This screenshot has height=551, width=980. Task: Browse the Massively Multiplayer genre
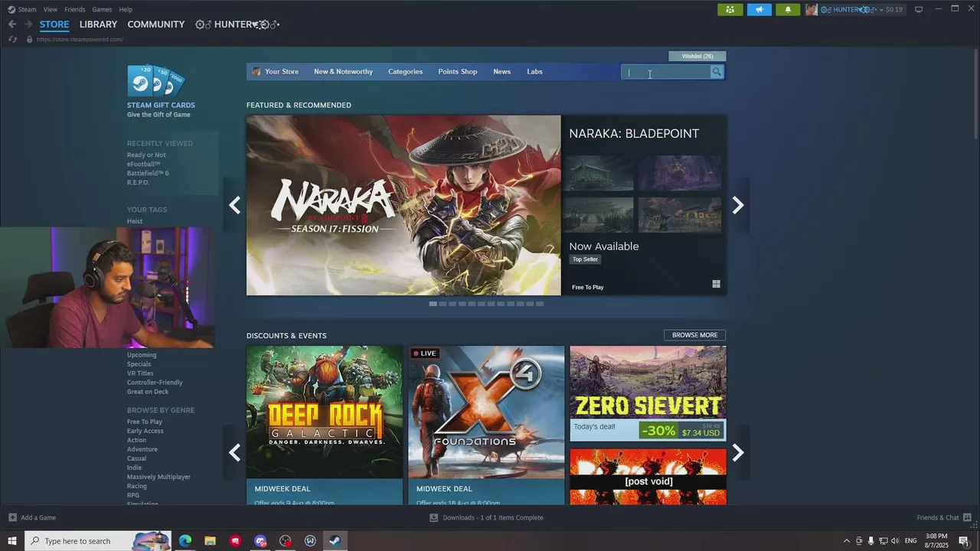tap(158, 478)
